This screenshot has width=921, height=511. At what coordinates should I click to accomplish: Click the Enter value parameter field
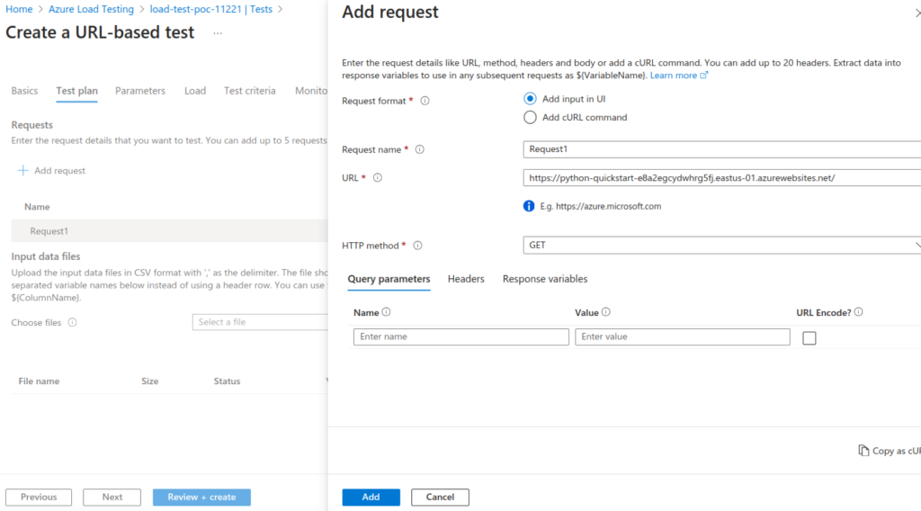tap(683, 337)
